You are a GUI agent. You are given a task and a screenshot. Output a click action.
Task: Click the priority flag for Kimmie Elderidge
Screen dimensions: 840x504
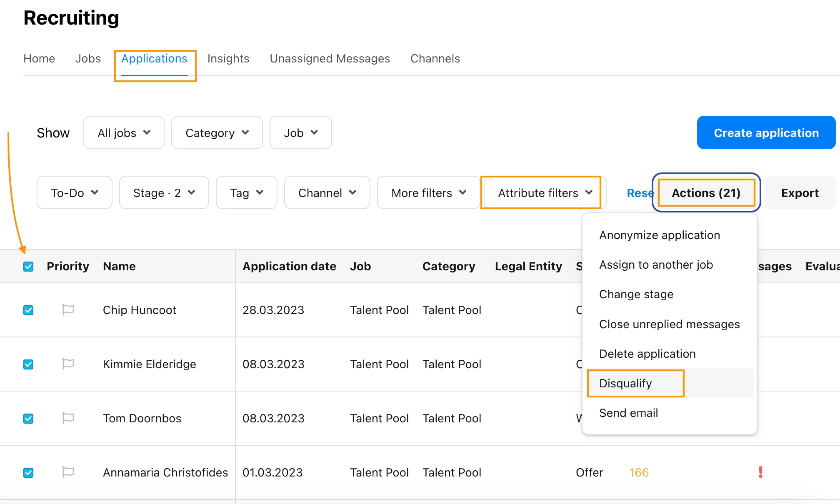(68, 364)
